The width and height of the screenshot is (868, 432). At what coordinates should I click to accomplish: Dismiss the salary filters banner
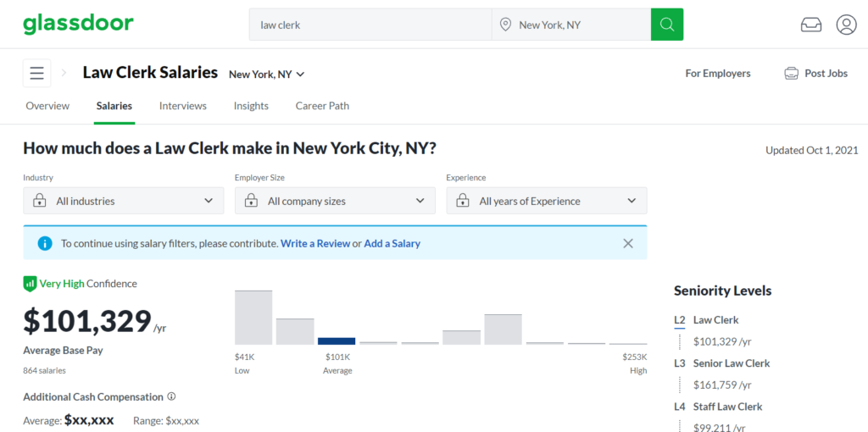(628, 243)
